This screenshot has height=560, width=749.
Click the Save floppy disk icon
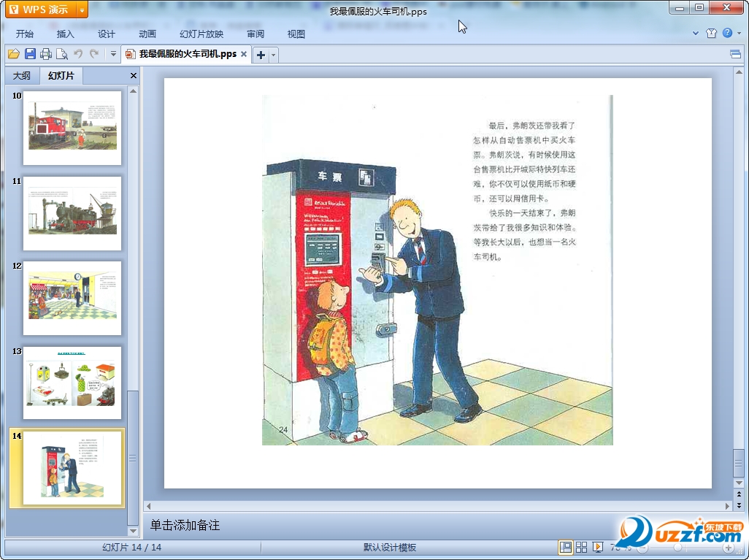(x=30, y=54)
